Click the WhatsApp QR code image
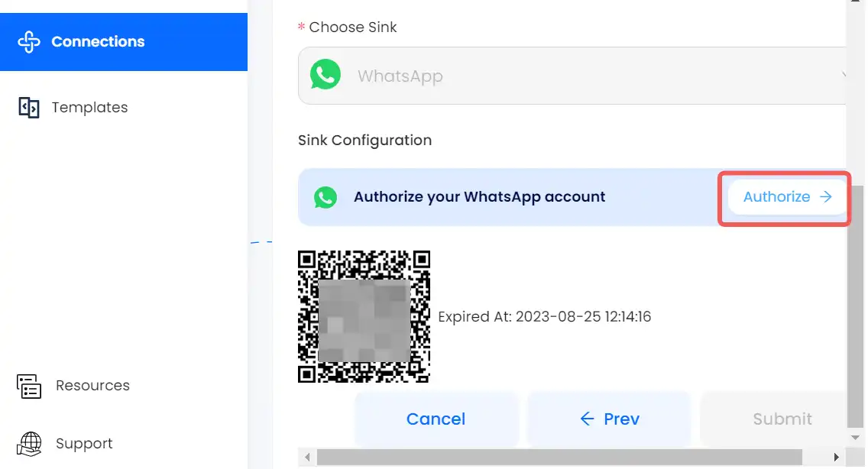This screenshot has height=469, width=868. tap(364, 317)
